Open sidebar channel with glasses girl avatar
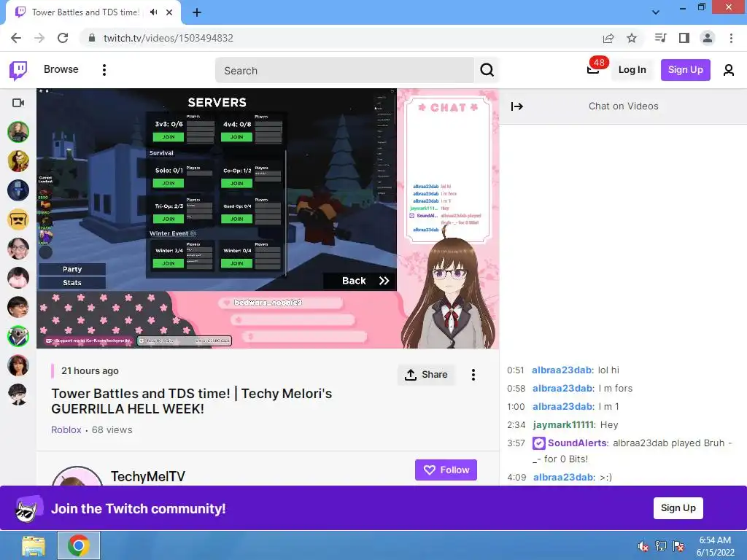This screenshot has width=747, height=560. click(x=18, y=249)
